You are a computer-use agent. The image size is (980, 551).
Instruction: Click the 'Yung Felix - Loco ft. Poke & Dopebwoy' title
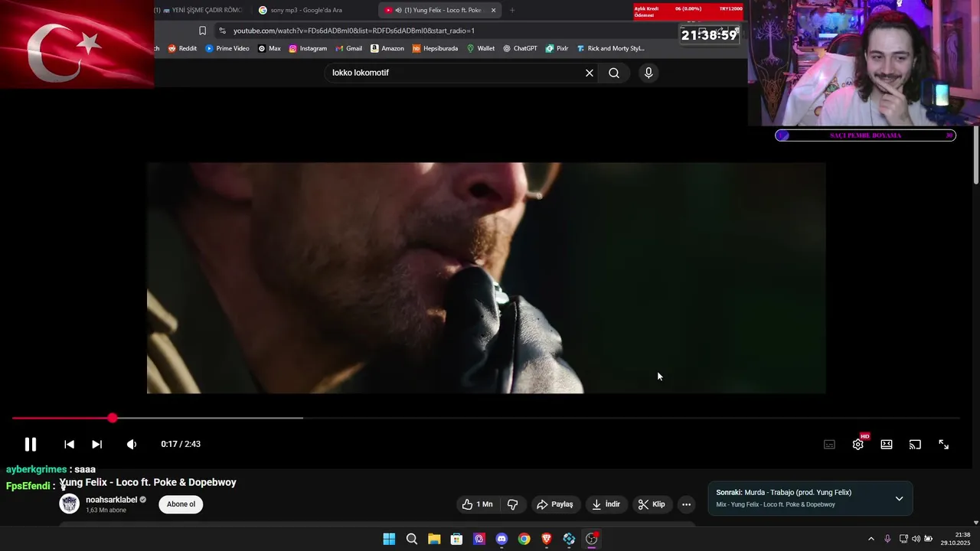149,482
